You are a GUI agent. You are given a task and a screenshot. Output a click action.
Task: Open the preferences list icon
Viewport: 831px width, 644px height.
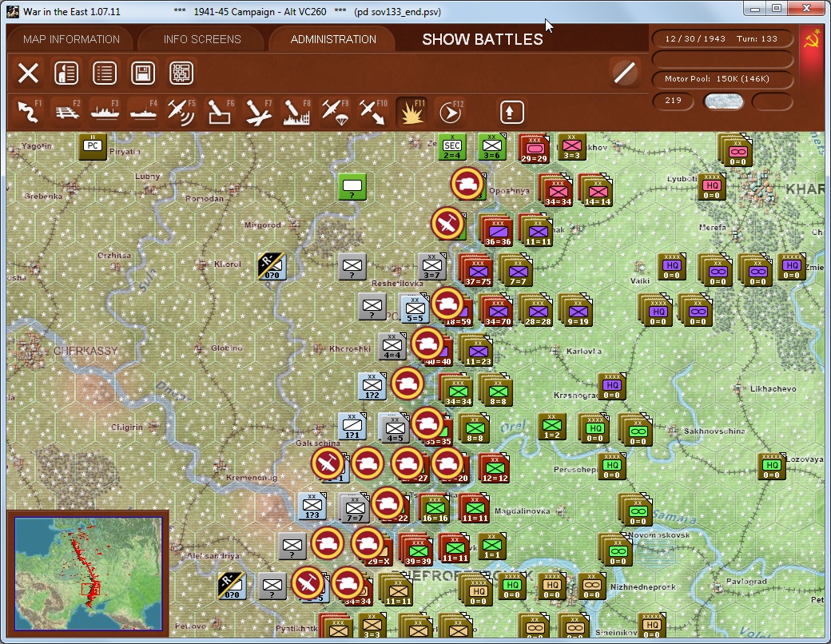click(x=105, y=74)
